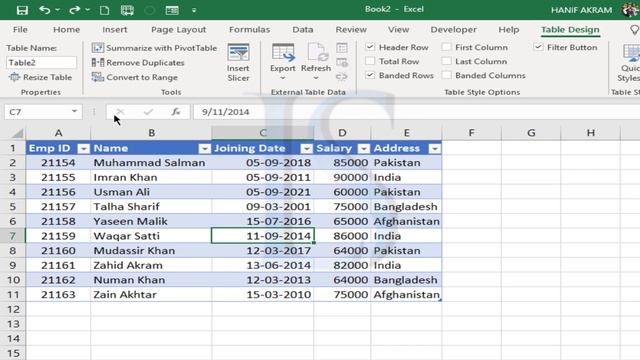Click the table Properties icon in External Table Data

pyautogui.click(x=342, y=48)
